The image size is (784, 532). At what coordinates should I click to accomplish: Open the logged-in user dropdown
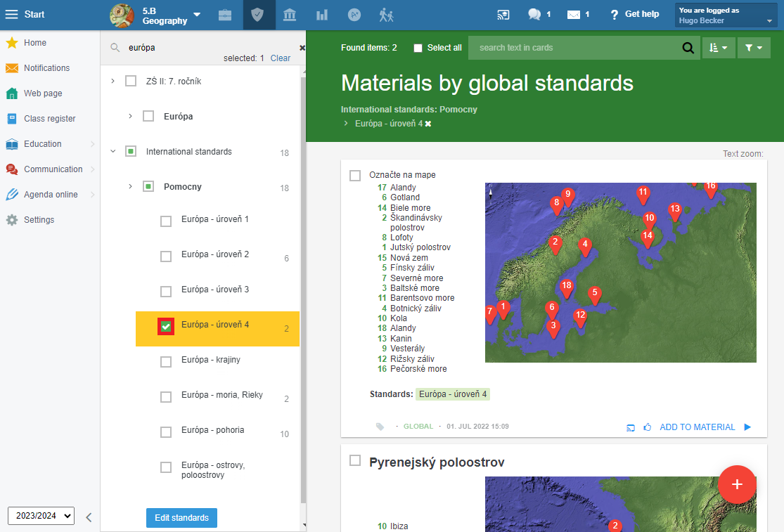pos(726,15)
